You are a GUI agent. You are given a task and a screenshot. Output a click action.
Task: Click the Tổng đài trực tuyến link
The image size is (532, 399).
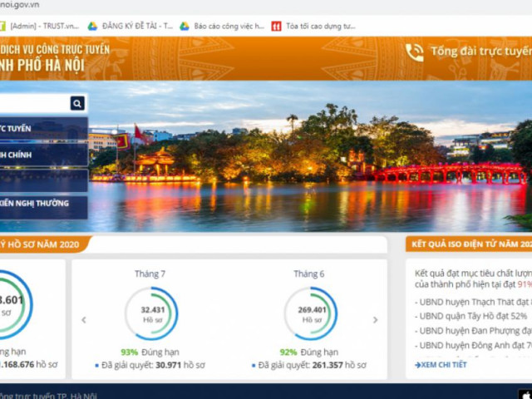[x=480, y=52]
